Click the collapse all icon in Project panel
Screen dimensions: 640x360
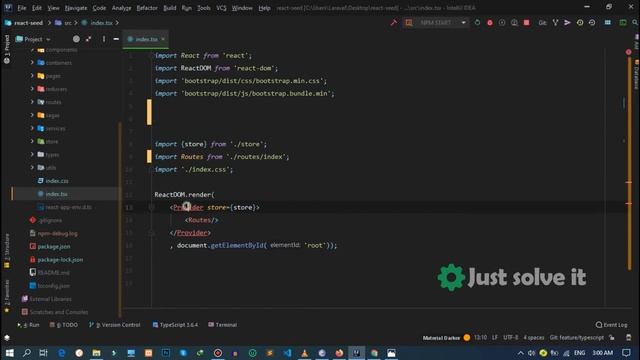click(x=89, y=39)
